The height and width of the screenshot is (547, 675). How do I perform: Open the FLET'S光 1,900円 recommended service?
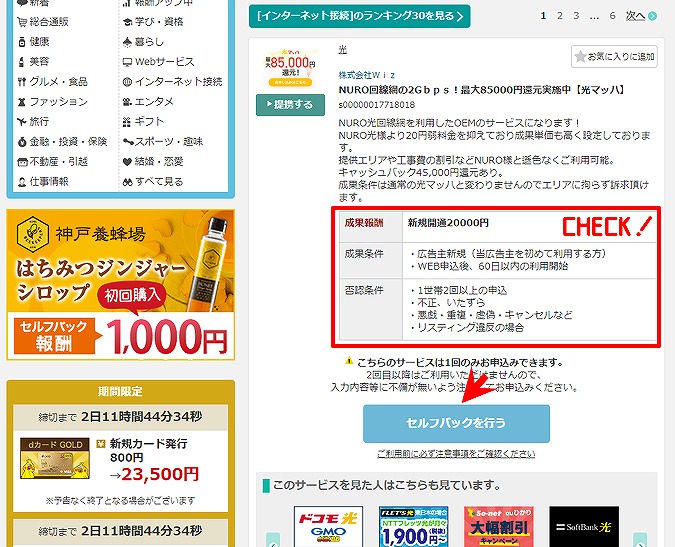pos(414,527)
